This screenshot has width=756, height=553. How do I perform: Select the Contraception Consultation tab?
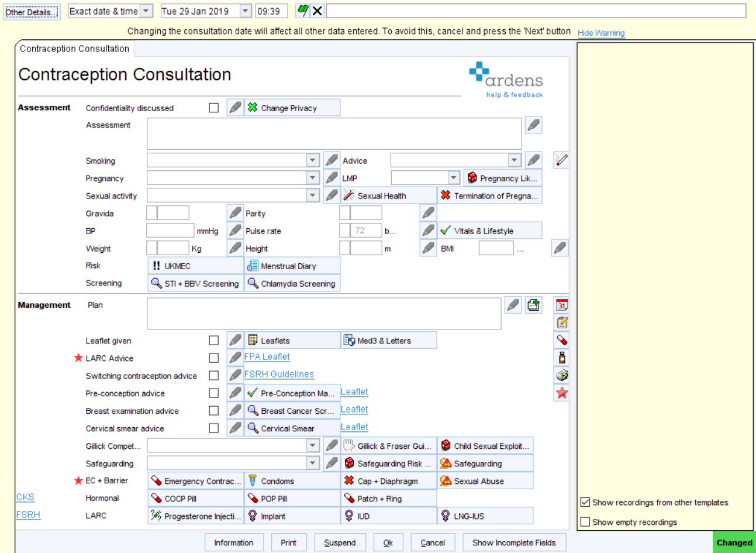point(74,49)
